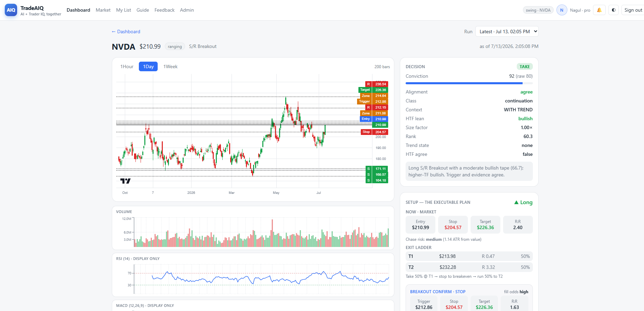Click the TradingView logo on chart
The height and width of the screenshot is (311, 644).
[125, 181]
